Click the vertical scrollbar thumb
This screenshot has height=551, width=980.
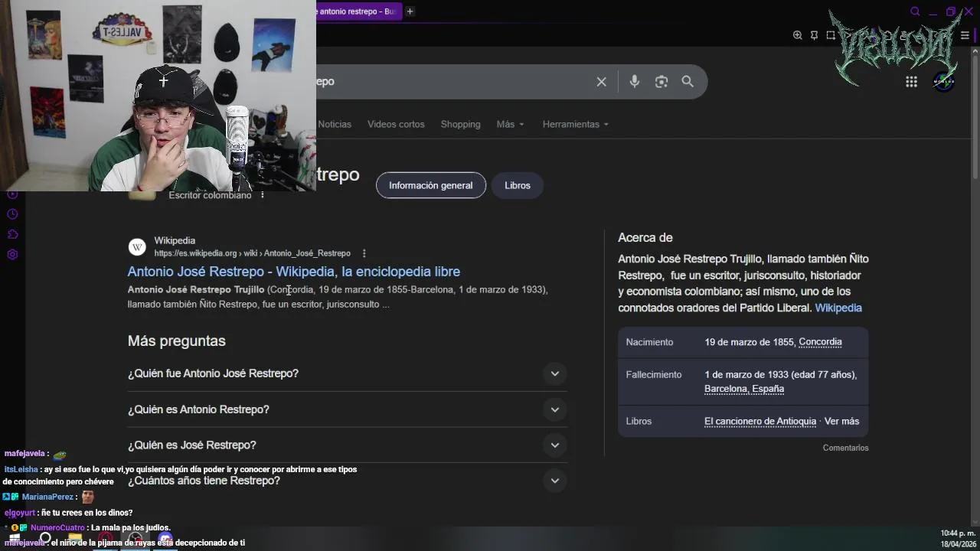coord(975,119)
